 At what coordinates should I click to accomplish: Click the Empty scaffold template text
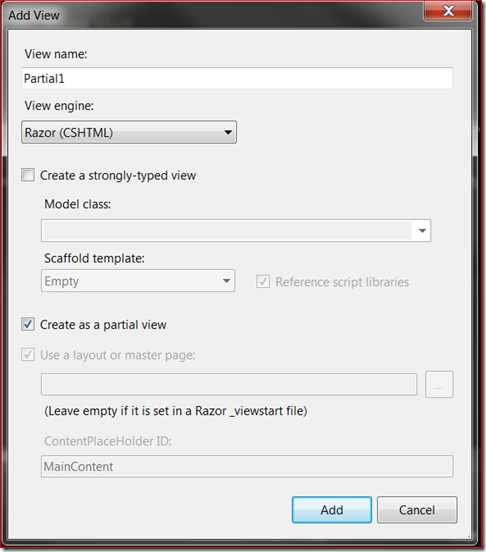coord(62,281)
